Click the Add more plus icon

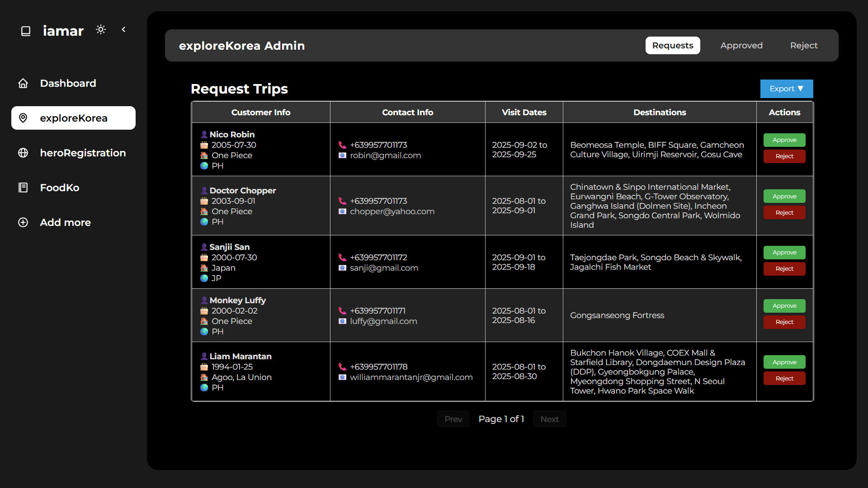pos(23,222)
